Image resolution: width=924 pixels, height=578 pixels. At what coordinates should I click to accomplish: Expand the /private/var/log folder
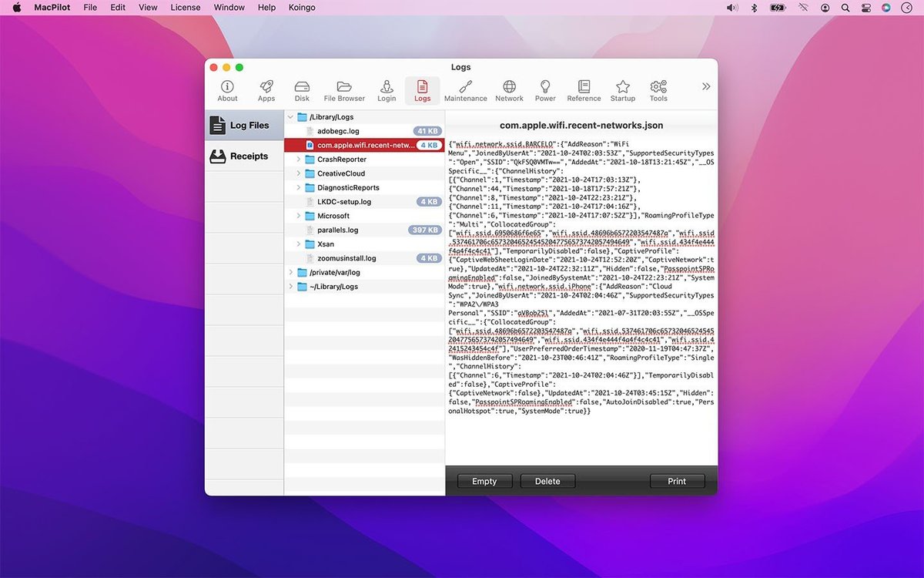[291, 272]
